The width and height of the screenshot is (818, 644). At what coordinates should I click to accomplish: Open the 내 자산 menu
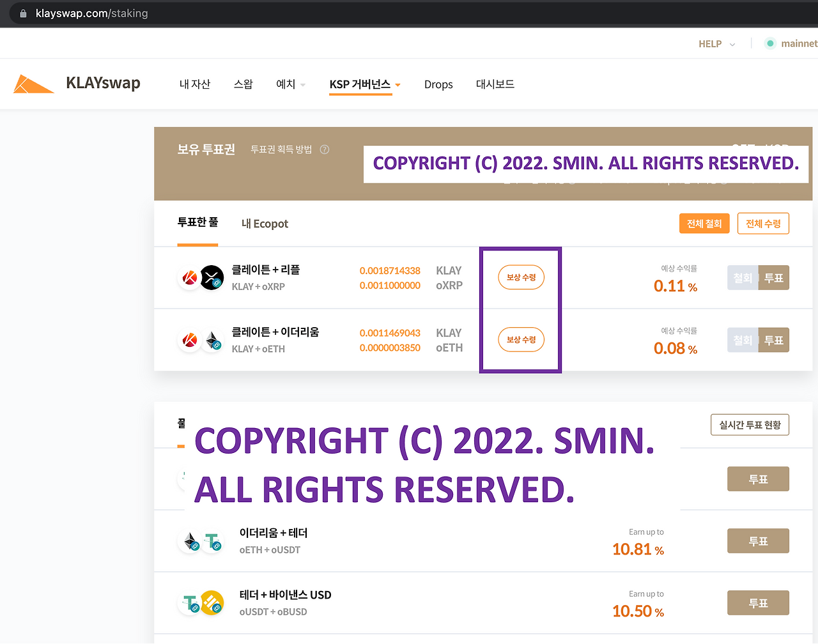pyautogui.click(x=195, y=84)
